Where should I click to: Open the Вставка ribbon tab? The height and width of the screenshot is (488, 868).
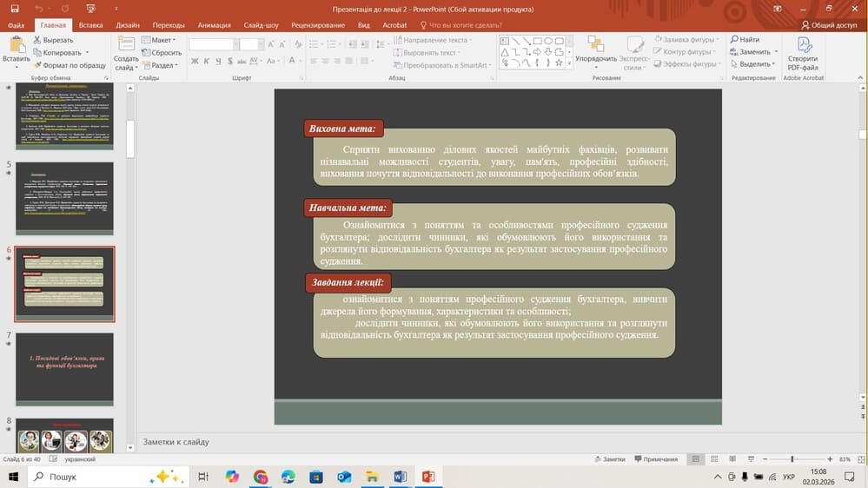(x=90, y=25)
